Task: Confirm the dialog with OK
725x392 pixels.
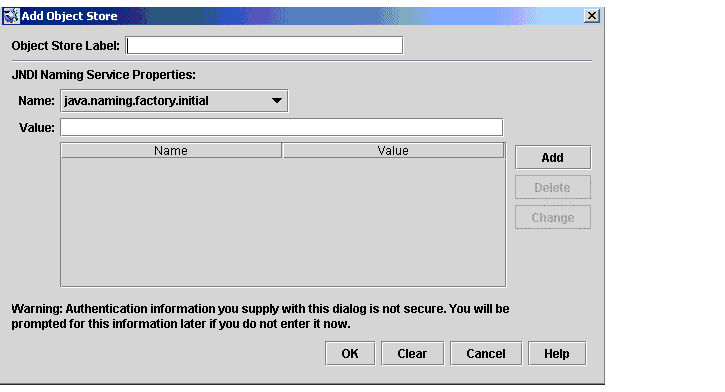Action: point(350,354)
